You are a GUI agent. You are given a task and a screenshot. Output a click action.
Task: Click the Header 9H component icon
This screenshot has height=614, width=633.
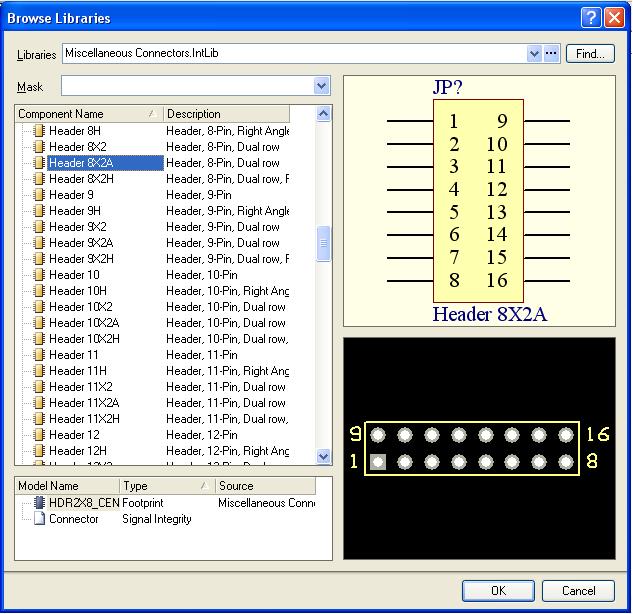click(x=39, y=211)
